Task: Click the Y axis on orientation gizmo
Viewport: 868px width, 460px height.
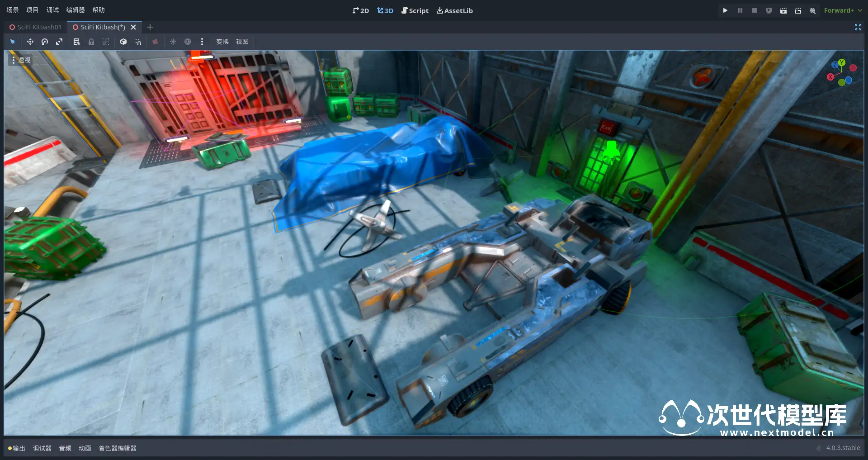Action: [841, 62]
